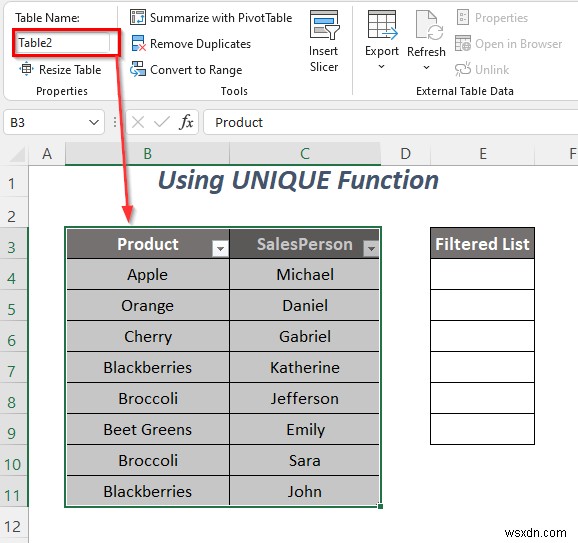Click the Unlink label

coord(492,70)
